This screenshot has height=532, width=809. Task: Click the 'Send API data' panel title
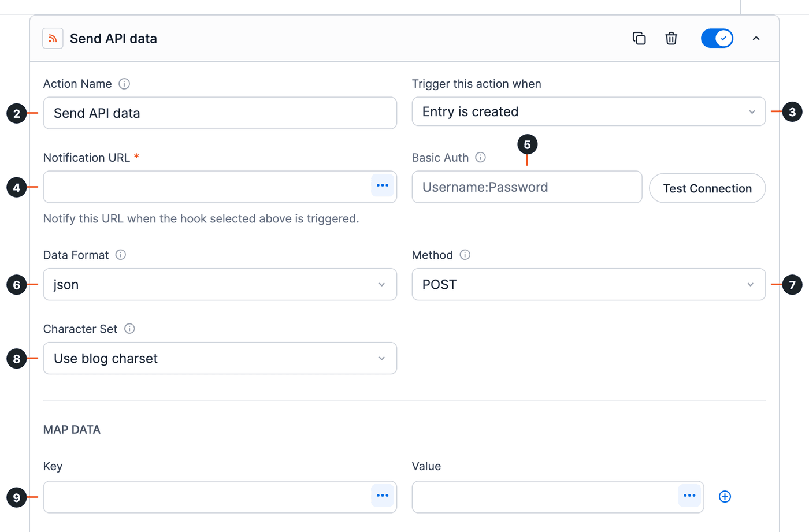pyautogui.click(x=113, y=39)
